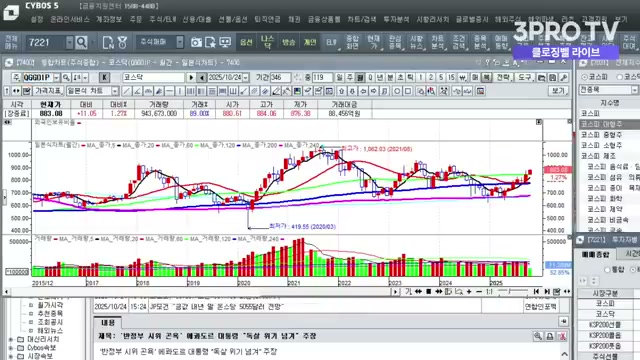Image resolution: width=640 pixels, height=360 pixels.
Task: Open the 채권 menu
Action: pos(294,19)
